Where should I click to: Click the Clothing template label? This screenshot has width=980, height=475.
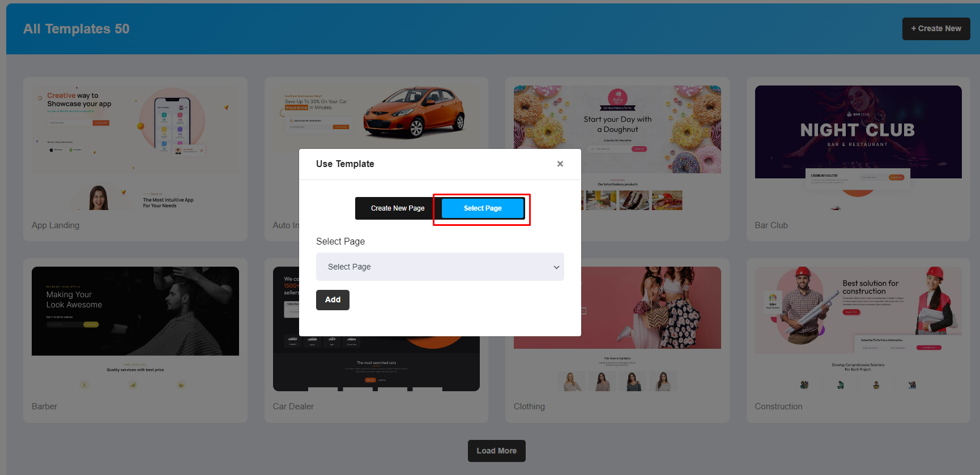(529, 406)
